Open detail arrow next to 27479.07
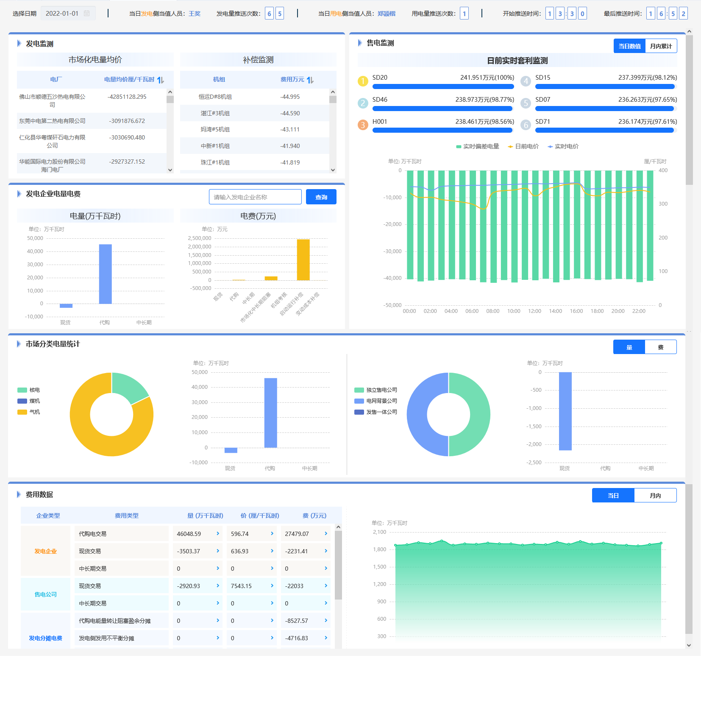This screenshot has width=701, height=728. click(326, 533)
